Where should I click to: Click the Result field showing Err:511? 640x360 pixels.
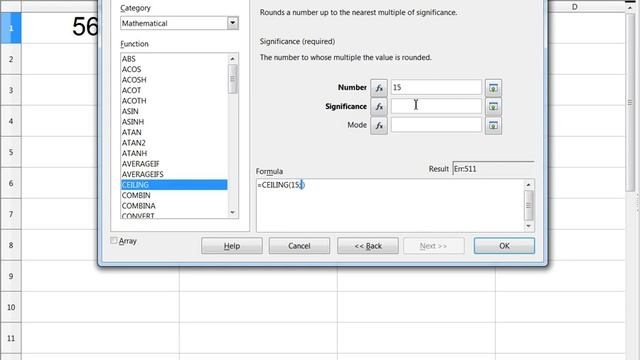coord(493,169)
